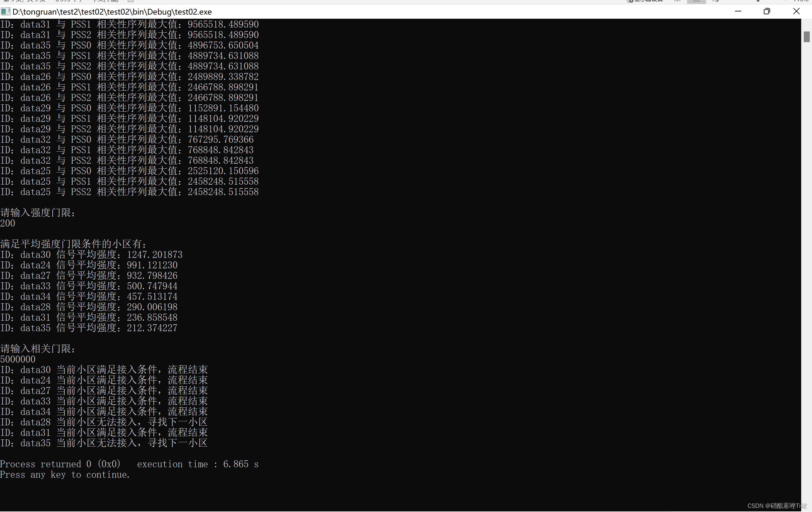This screenshot has width=812, height=512.
Task: Switch to the web layout view icon
Action: coord(715,1)
